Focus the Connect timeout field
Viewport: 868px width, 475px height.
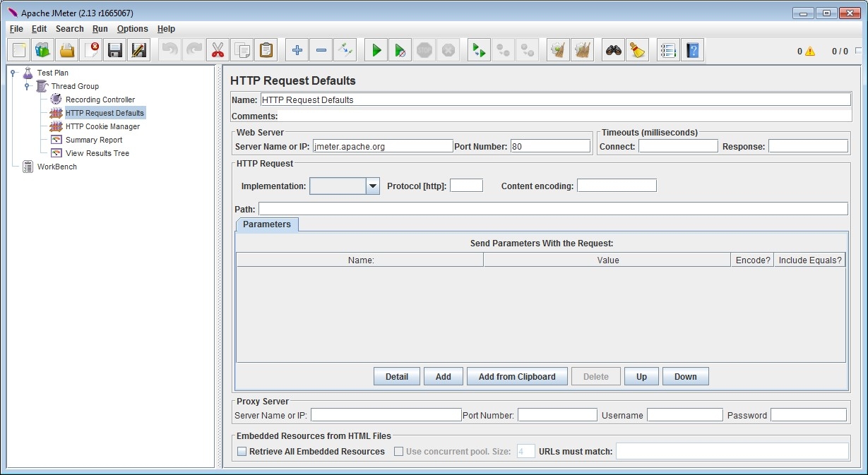point(678,146)
